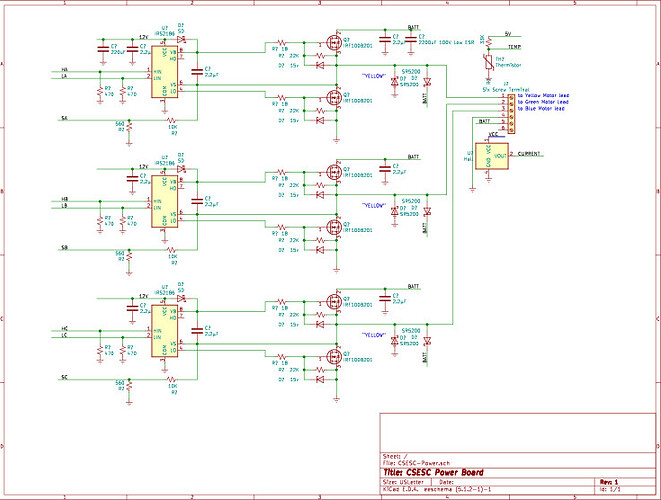The image size is (661, 500).
Task: Click the IRS2186 driver chip fed by HC and LC
Action: pos(164,331)
